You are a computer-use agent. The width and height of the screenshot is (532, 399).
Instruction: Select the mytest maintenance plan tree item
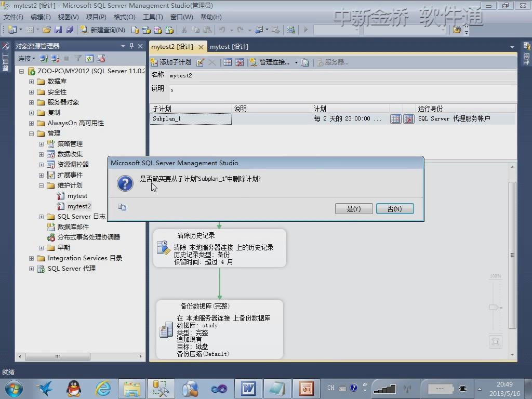click(x=77, y=196)
